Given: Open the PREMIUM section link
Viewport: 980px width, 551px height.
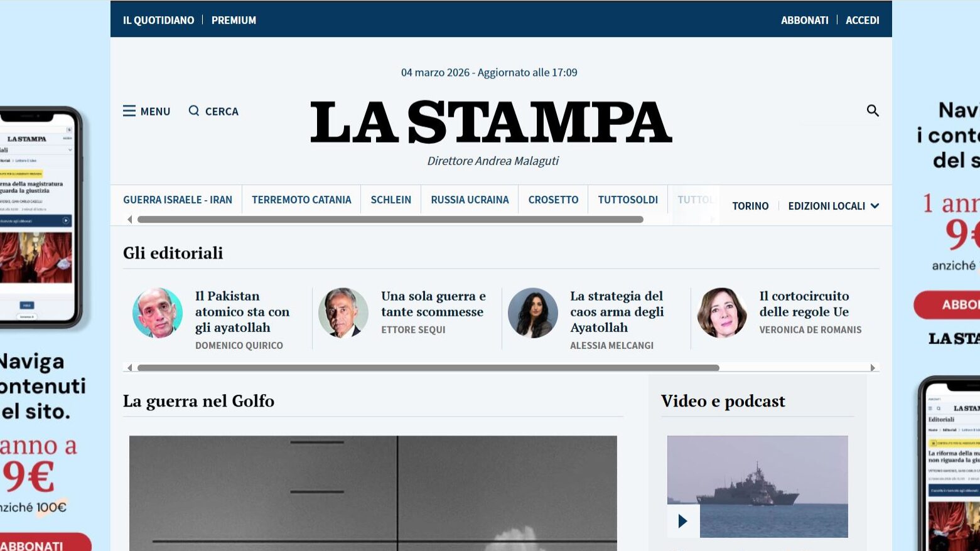Looking at the screenshot, I should pyautogui.click(x=234, y=20).
